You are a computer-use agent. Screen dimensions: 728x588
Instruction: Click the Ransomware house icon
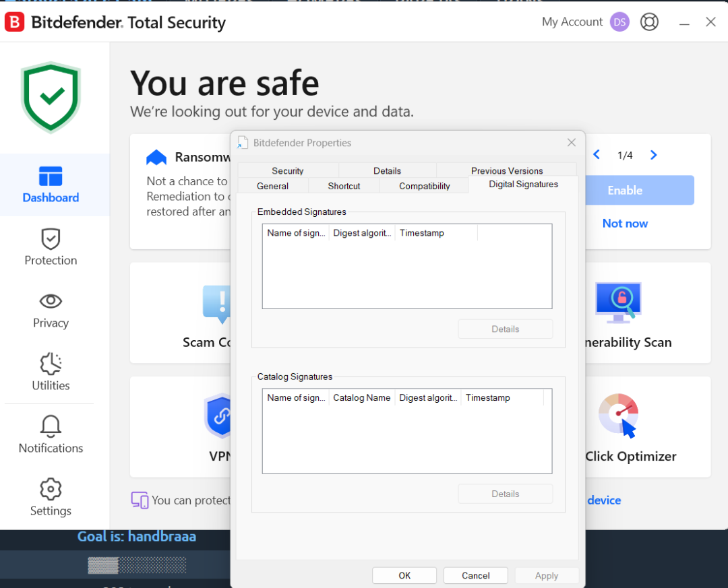[156, 158]
